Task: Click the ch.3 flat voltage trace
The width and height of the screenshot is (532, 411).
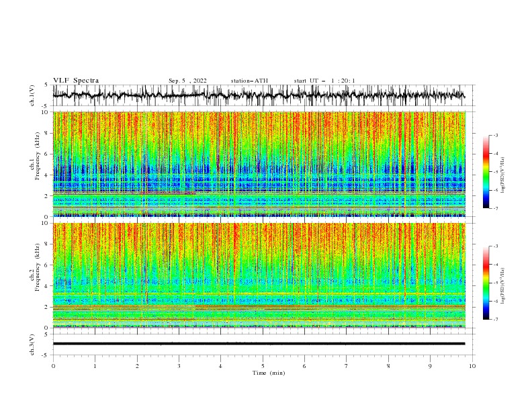Action: point(259,344)
